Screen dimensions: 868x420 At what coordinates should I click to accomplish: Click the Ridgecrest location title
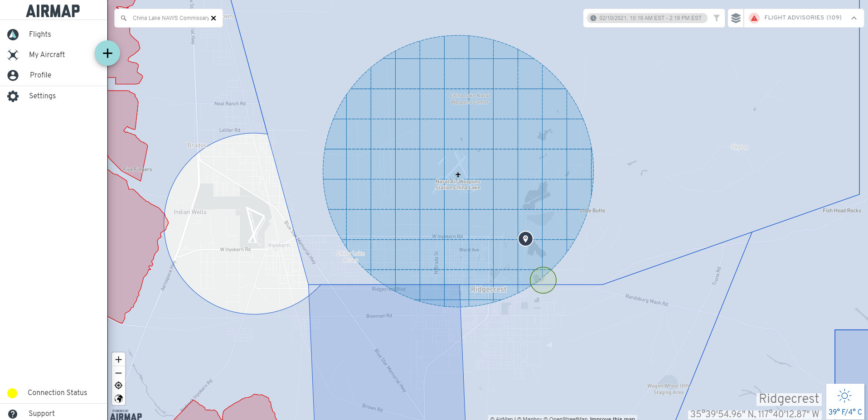click(789, 399)
